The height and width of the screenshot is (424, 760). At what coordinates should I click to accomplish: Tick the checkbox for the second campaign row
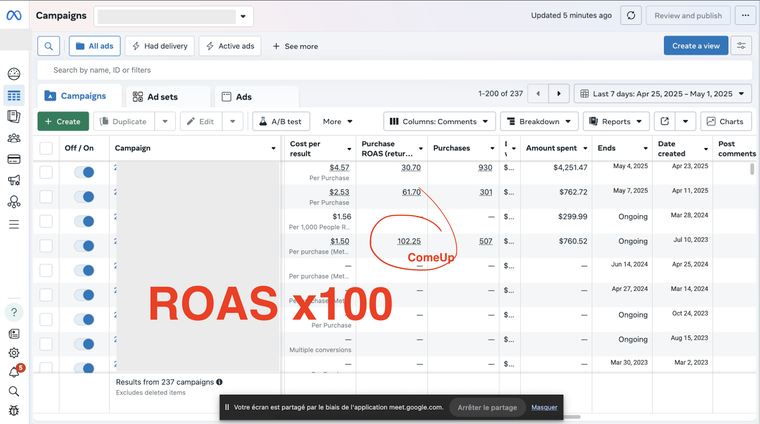(x=46, y=195)
